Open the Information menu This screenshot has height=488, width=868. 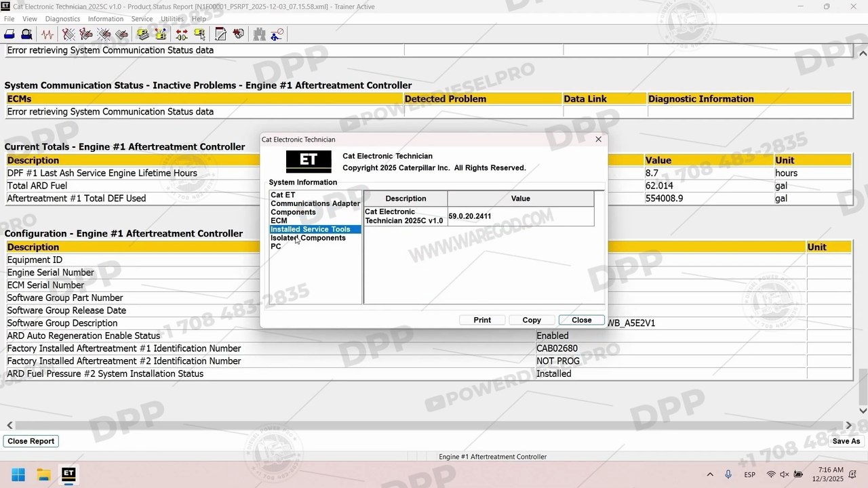click(106, 19)
